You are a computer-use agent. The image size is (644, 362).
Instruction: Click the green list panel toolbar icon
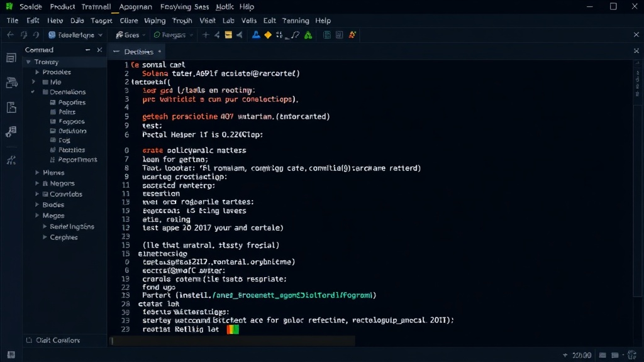tap(327, 35)
